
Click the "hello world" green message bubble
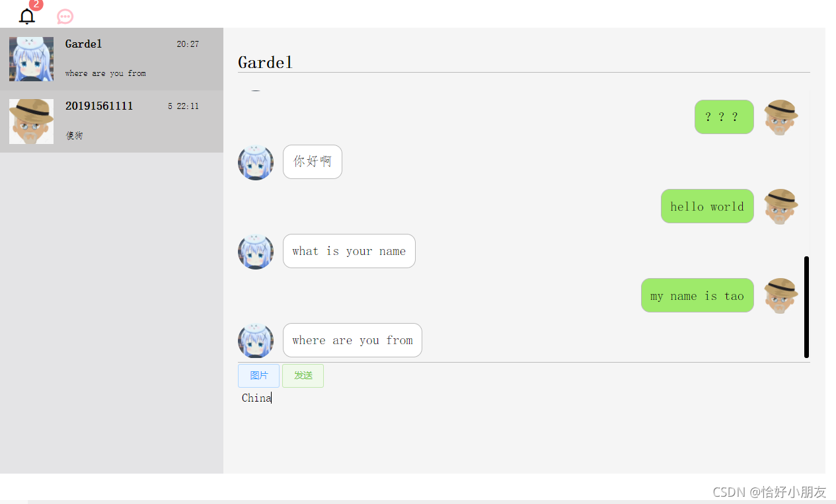pyautogui.click(x=707, y=206)
